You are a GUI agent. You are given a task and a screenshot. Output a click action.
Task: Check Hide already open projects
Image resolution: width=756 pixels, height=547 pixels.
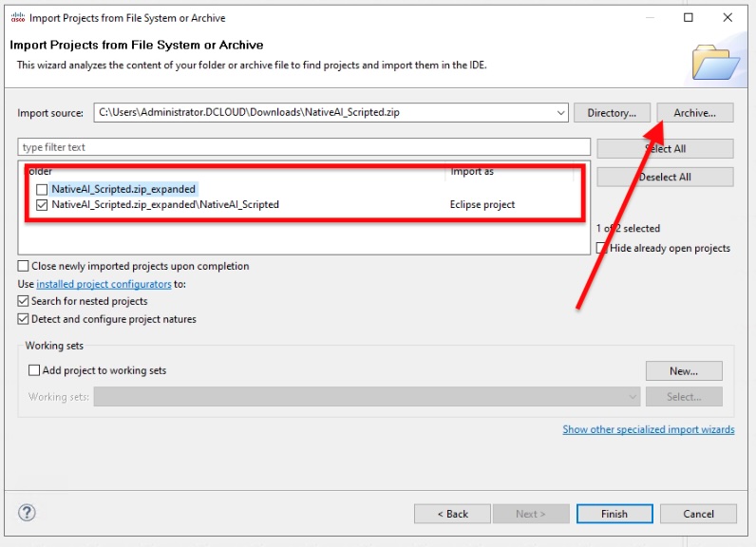click(602, 248)
